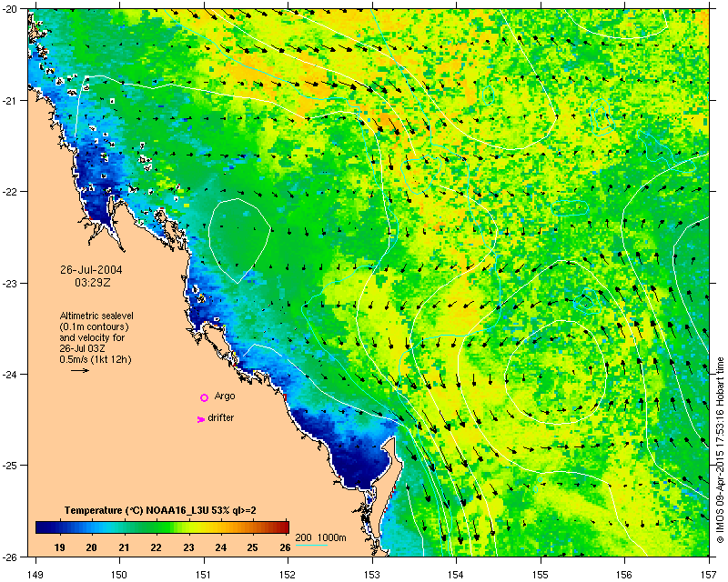
Task: Click the cyan depth contour legend line
Action: click(x=311, y=545)
